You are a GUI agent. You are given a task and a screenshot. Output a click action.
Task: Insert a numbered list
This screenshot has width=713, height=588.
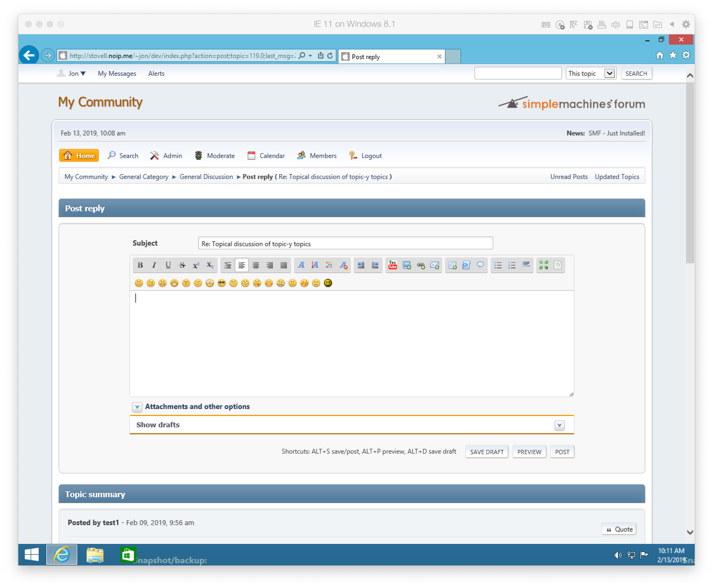512,265
